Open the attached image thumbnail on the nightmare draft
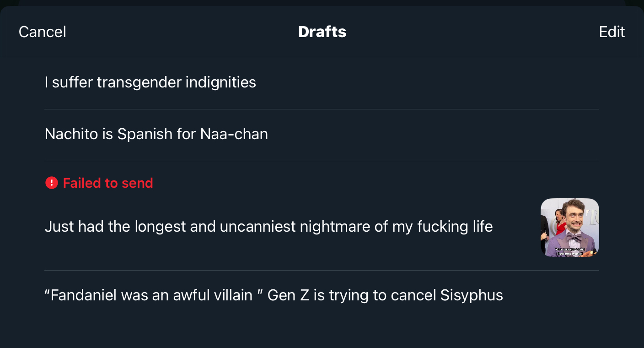This screenshot has width=644, height=348. pos(569,227)
